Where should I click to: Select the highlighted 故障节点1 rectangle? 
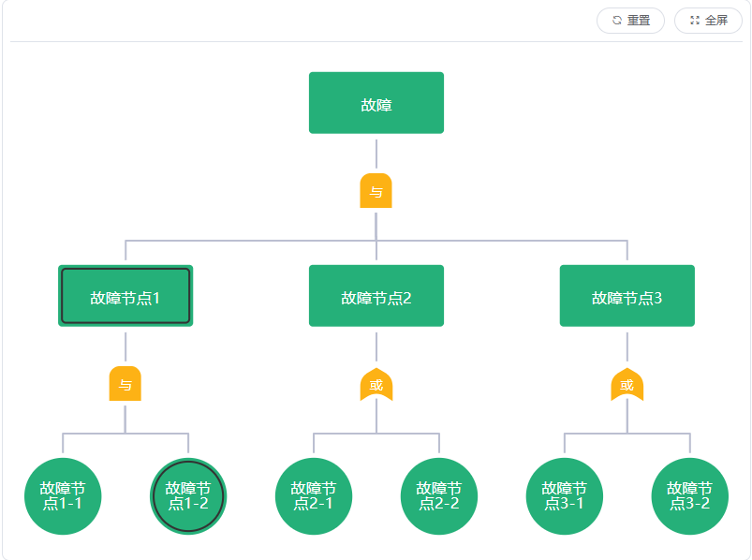tap(125, 296)
